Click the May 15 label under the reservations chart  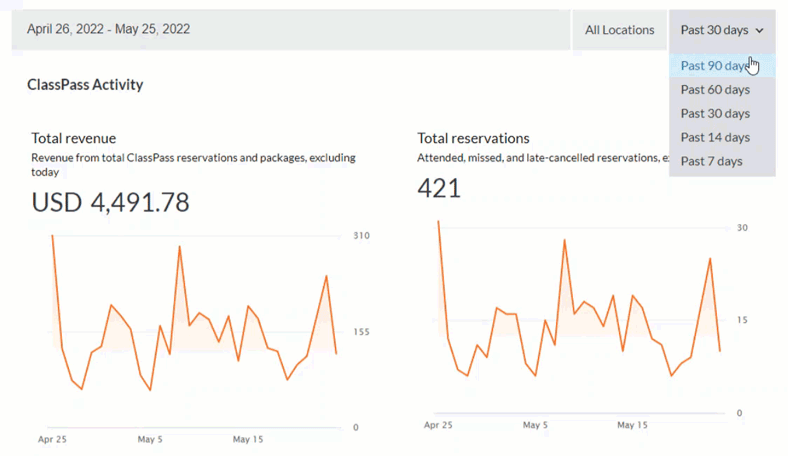click(632, 425)
